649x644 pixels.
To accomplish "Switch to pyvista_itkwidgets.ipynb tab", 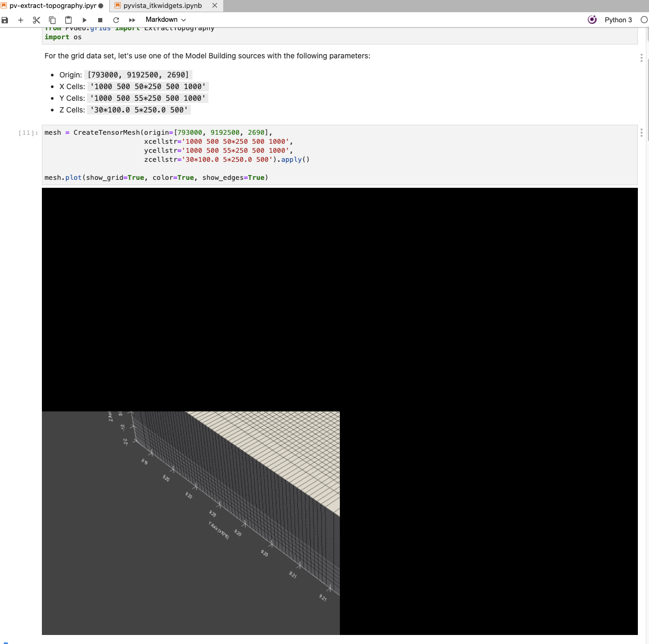I will (162, 6).
